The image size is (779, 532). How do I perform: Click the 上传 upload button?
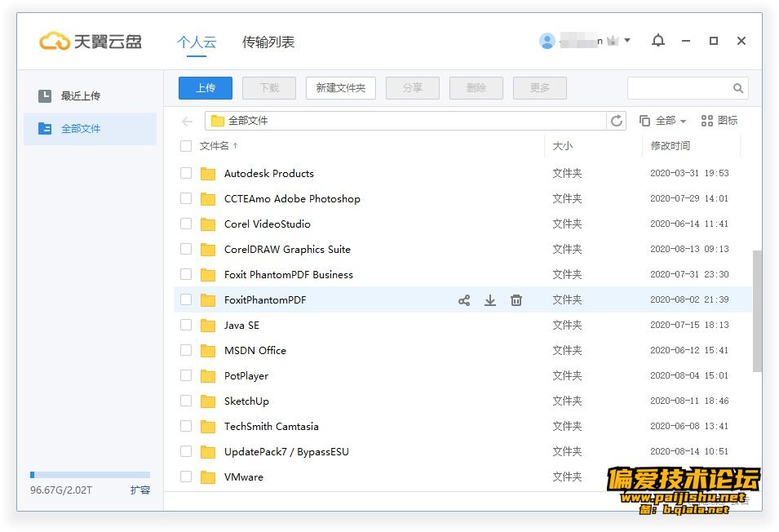point(206,88)
